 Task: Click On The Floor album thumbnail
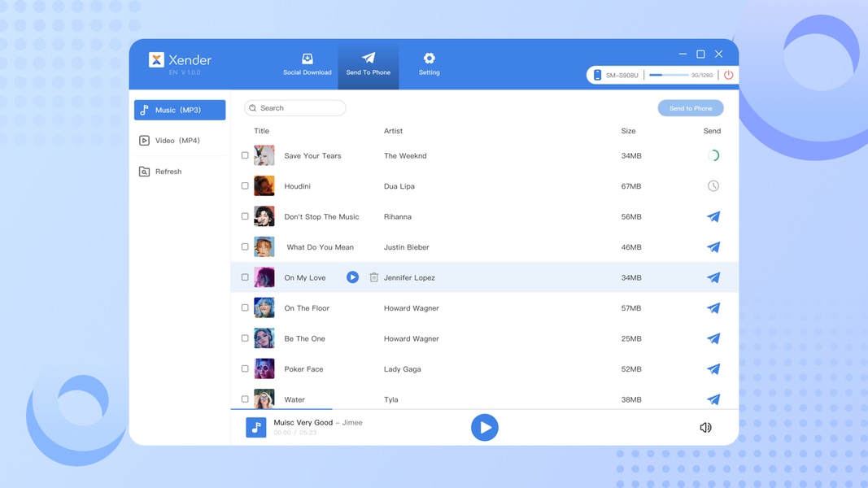264,307
